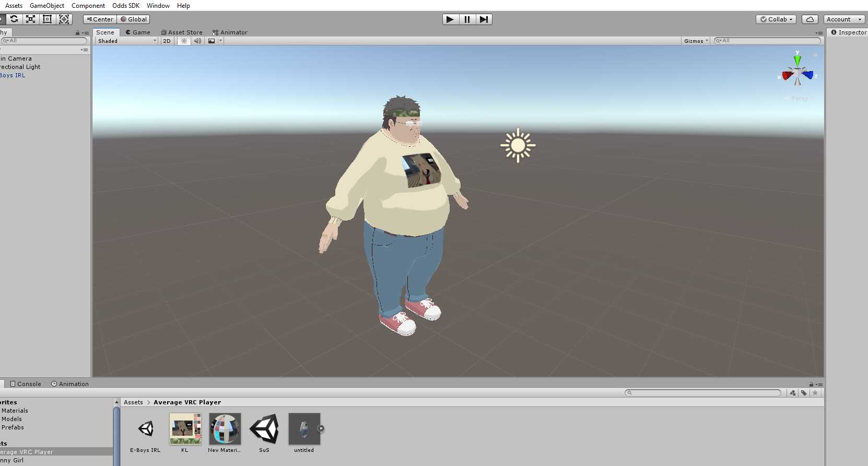Open the Assets menu

(x=14, y=6)
